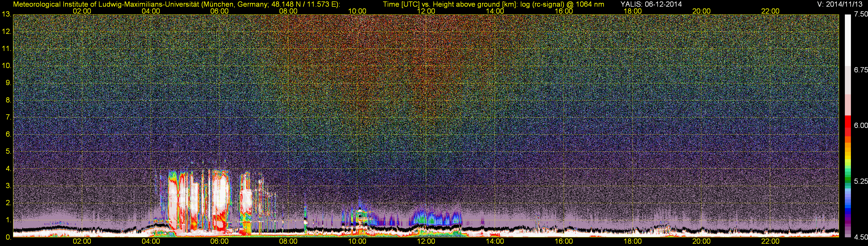Select 20:00 on the bottom time axis
Screen dimensions: 868x246
tap(702, 241)
